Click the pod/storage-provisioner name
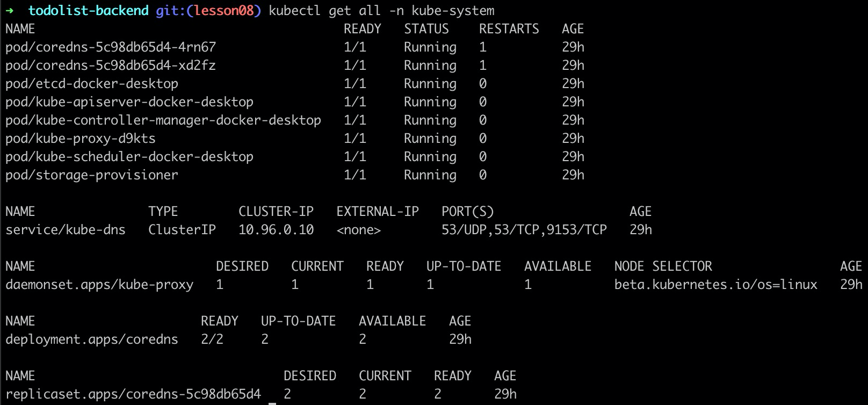Viewport: 868px width, 405px height. [x=92, y=175]
